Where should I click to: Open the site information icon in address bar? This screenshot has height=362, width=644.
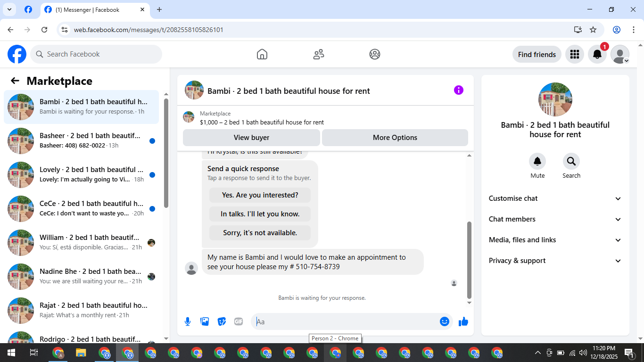click(x=65, y=30)
